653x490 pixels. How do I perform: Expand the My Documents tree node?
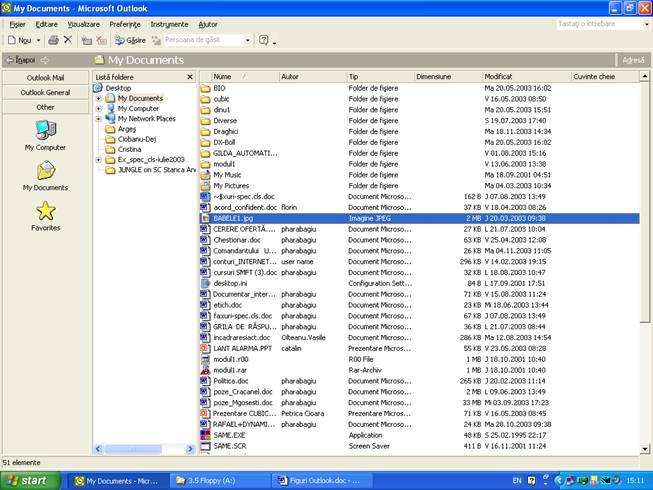pos(99,99)
